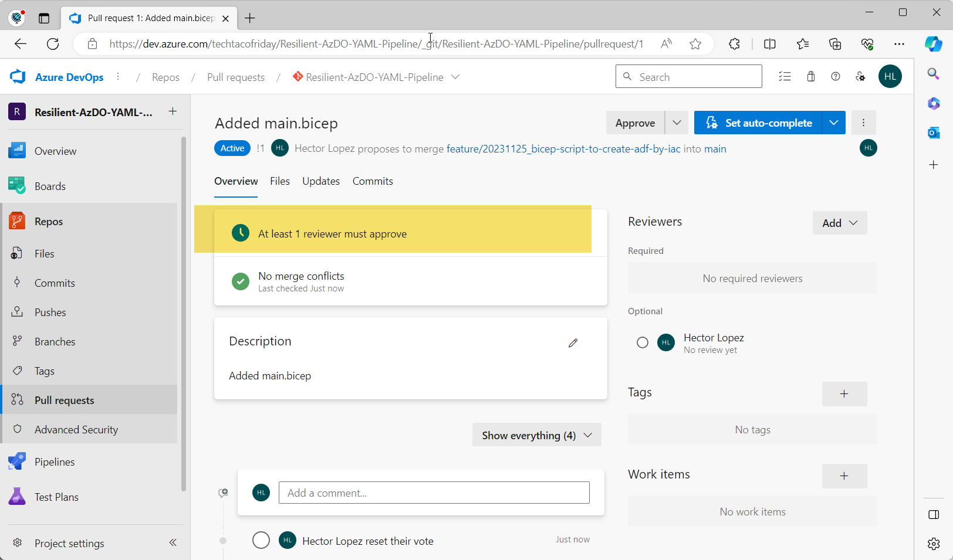Image resolution: width=953 pixels, height=560 pixels.
Task: Open a new browser tab
Action: [x=250, y=18]
